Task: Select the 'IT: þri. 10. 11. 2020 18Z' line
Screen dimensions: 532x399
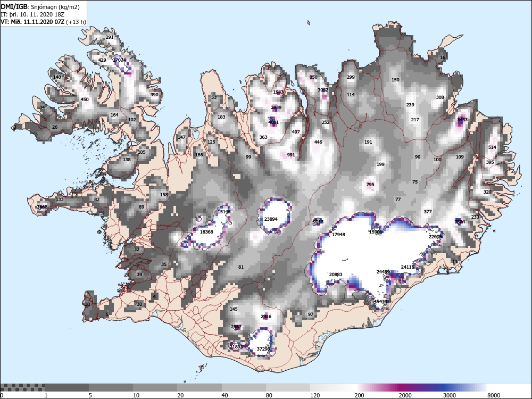Action: point(32,14)
